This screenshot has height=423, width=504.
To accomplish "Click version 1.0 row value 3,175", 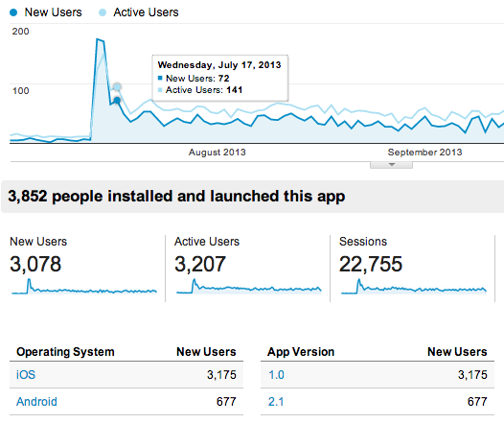I will point(472,375).
